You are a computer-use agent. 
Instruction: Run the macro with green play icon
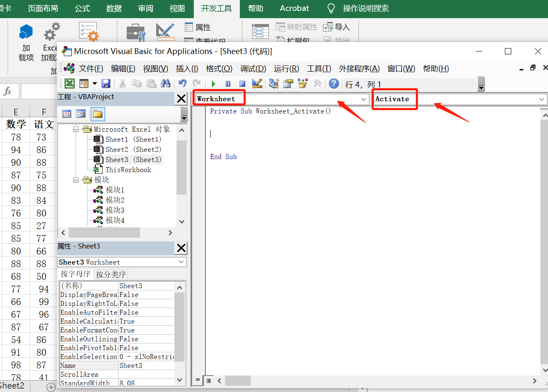214,84
